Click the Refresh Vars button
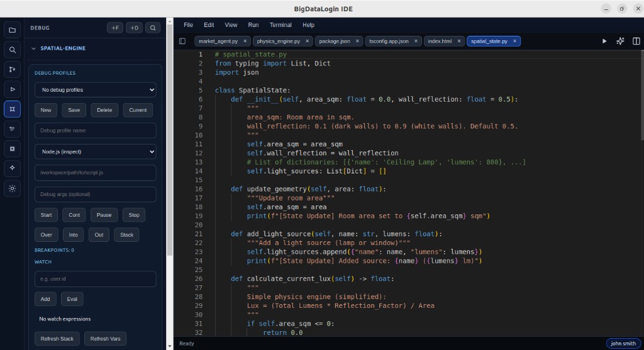This screenshot has height=350, width=644. coord(105,339)
